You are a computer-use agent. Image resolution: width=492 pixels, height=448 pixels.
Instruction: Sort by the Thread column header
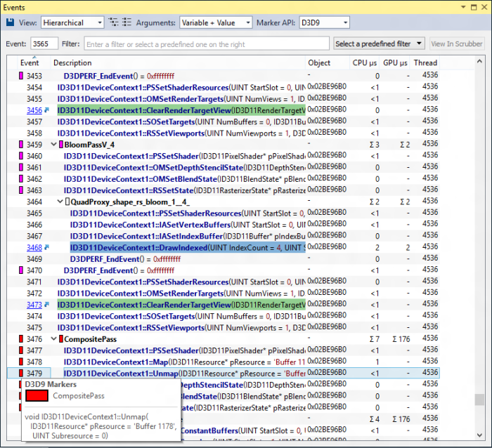(425, 62)
